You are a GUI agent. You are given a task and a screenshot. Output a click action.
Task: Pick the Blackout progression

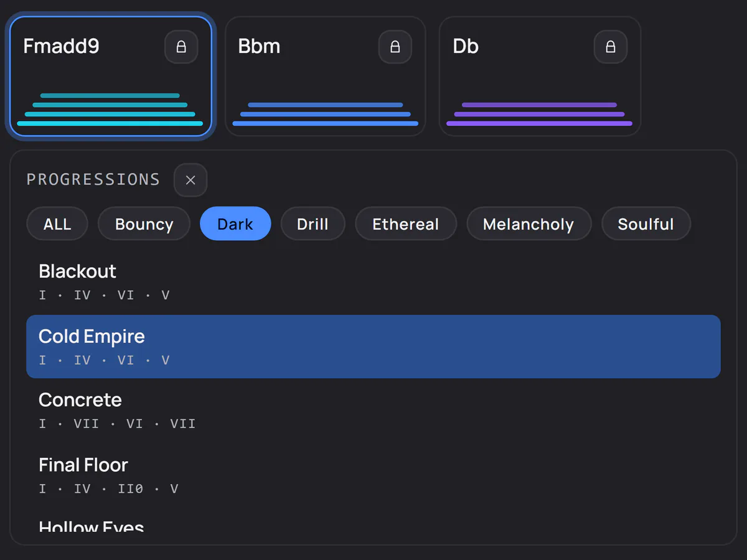point(374,282)
